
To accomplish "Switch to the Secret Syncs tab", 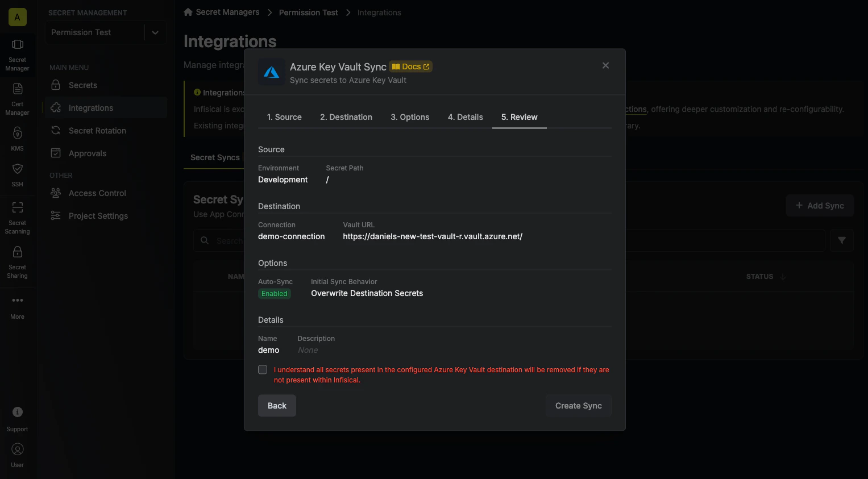I will [215, 157].
